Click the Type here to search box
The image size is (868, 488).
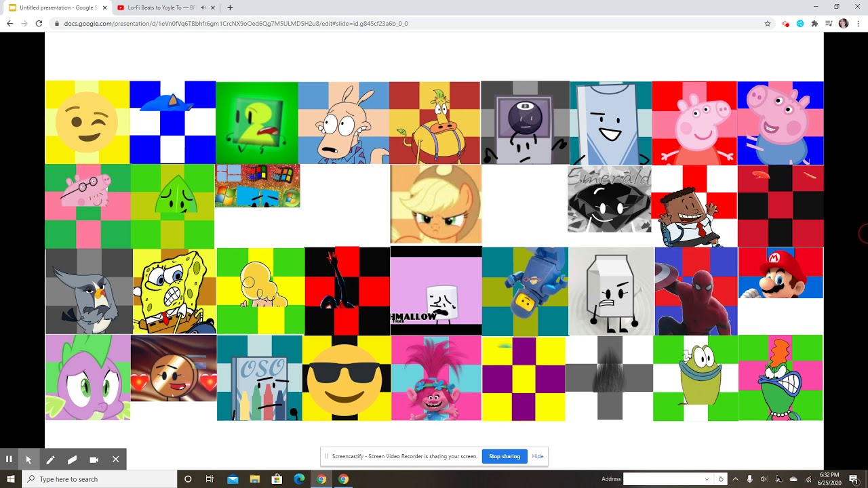100,479
